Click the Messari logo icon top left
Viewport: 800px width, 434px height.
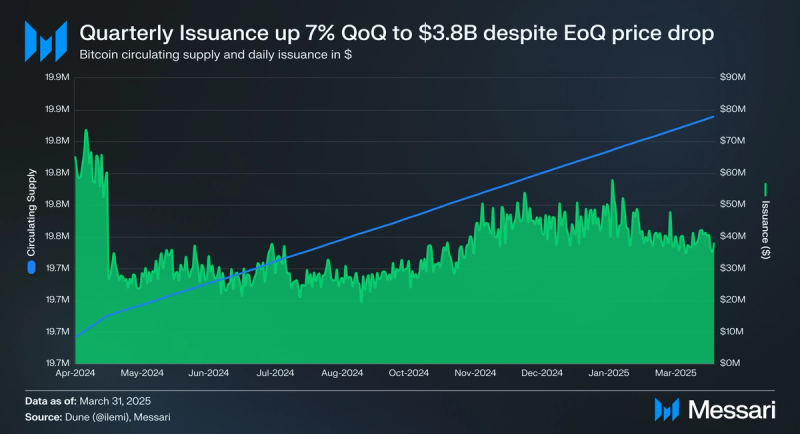pyautogui.click(x=46, y=41)
